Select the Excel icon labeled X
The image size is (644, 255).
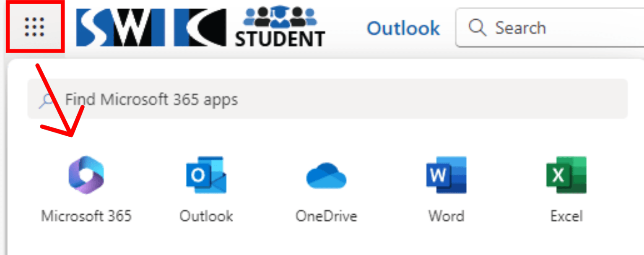point(566,175)
